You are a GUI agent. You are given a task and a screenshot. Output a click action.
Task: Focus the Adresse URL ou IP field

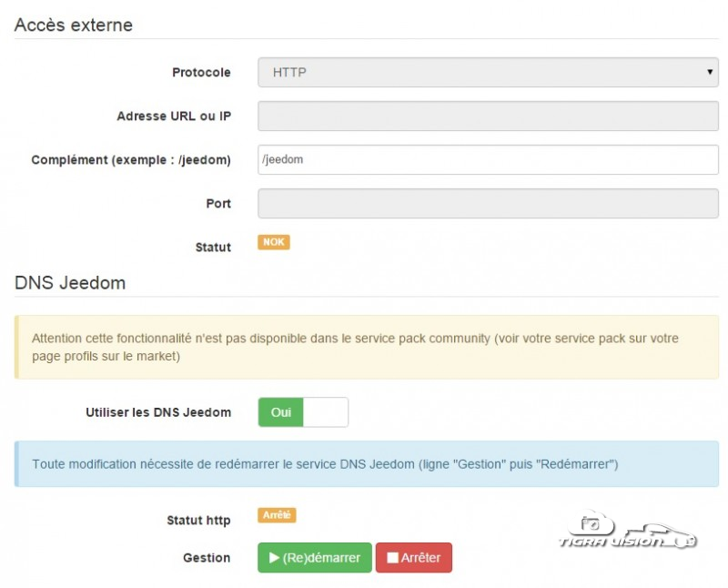click(x=488, y=117)
